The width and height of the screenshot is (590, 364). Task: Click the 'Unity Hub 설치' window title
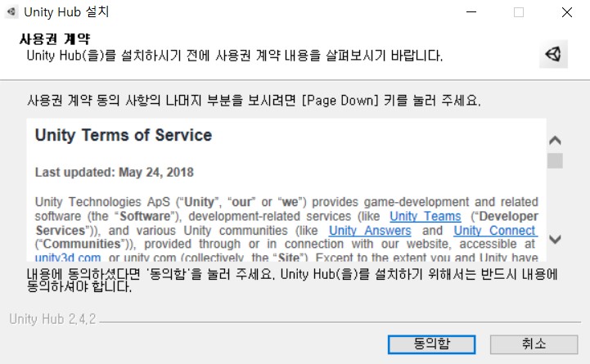point(66,12)
